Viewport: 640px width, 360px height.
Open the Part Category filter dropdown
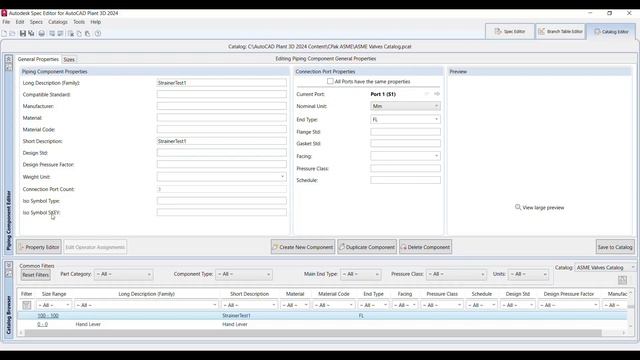tap(123, 274)
